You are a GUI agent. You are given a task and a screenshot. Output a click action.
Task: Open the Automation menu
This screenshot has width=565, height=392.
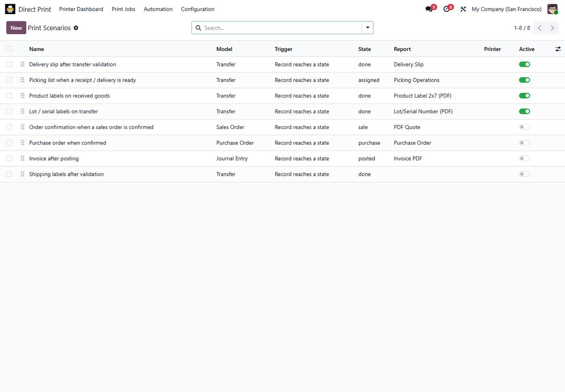click(x=158, y=9)
